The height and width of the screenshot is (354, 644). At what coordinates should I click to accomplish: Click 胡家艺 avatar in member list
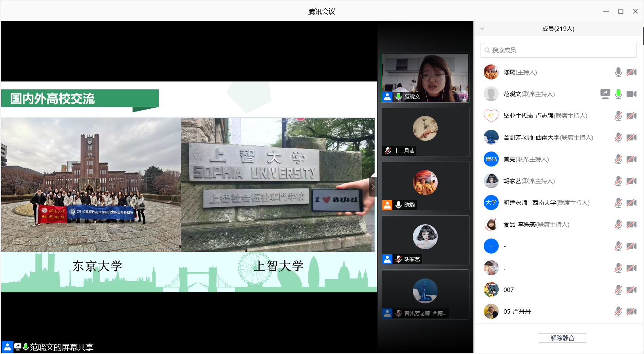pyautogui.click(x=491, y=181)
